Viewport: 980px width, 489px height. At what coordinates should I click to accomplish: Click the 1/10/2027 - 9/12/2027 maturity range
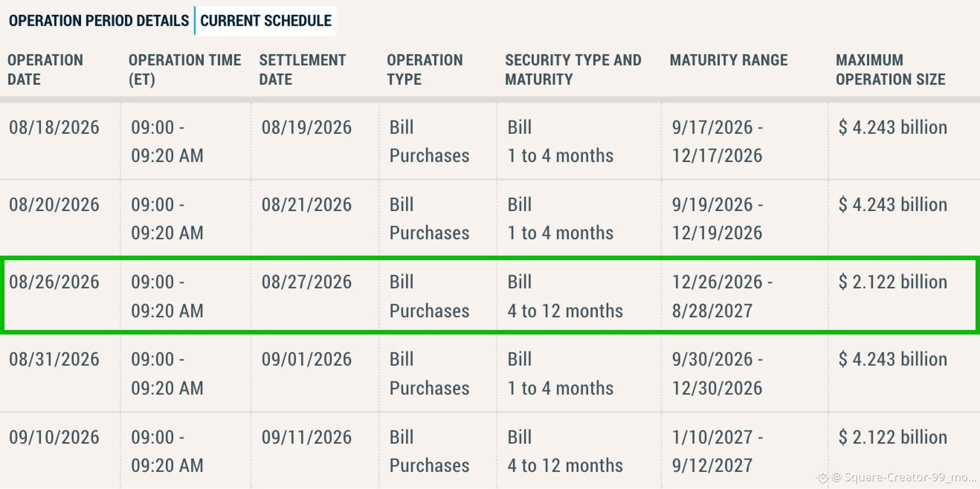coord(717,451)
